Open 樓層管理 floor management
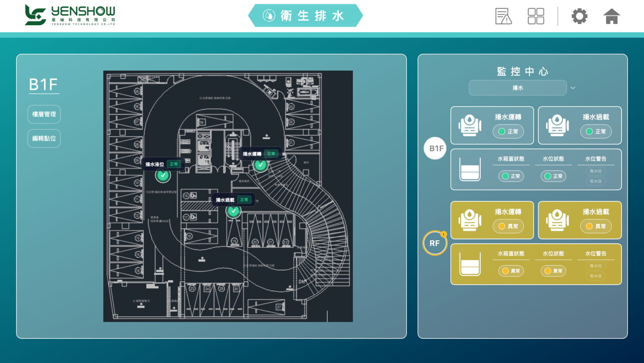 tap(44, 115)
